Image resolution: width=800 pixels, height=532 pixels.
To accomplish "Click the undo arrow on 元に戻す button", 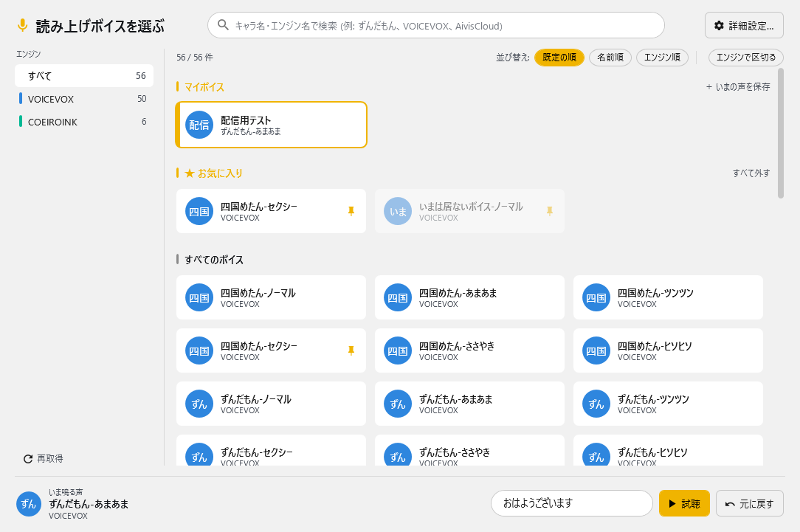I will [730, 504].
